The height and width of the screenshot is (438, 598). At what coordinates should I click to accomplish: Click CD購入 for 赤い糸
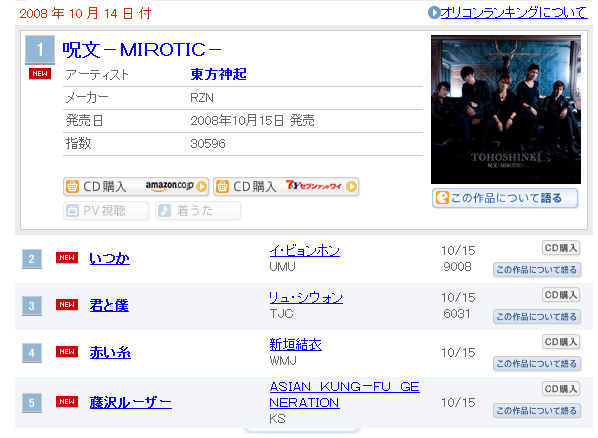click(x=561, y=342)
